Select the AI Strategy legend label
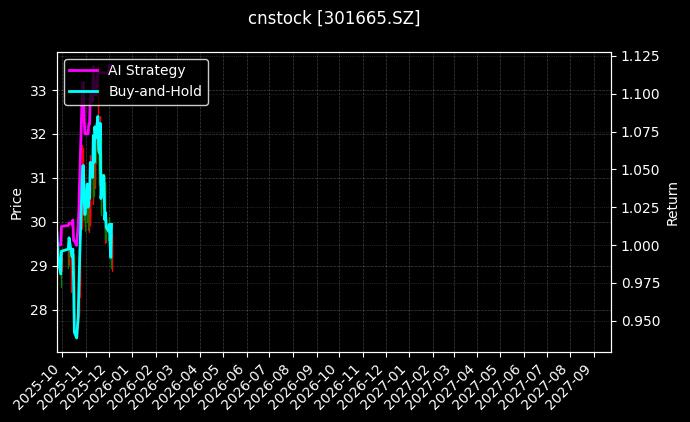 [146, 71]
